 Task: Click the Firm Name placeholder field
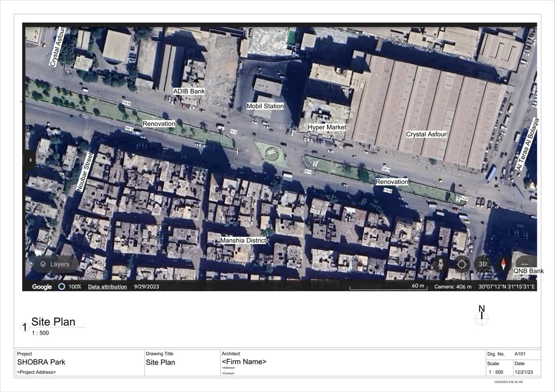(244, 362)
